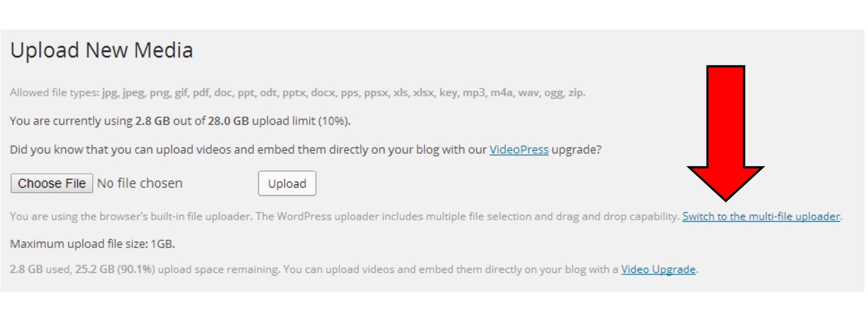Viewport: 868px width, 316px height.
Task: Click the 'Allowed file types' label
Action: [54, 93]
